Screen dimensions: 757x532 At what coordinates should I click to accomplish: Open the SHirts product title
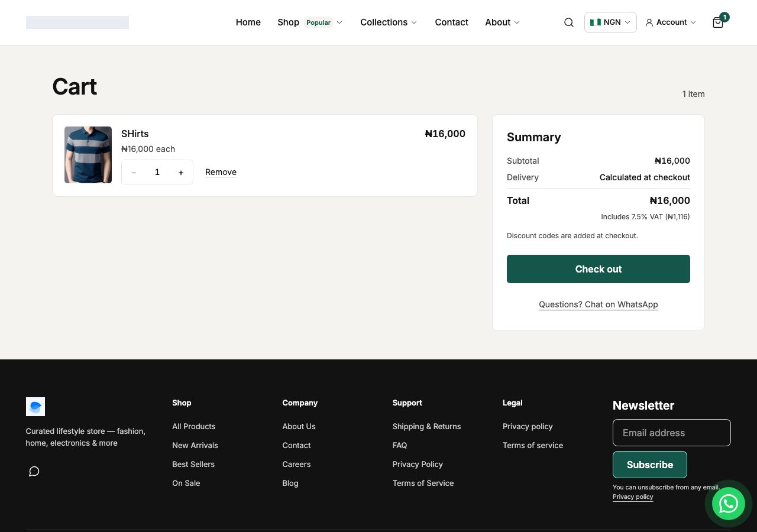135,134
